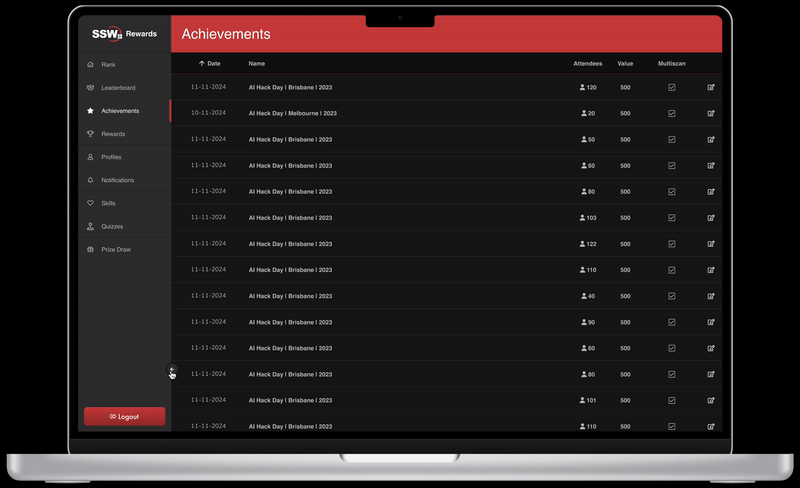Open the Leaderboard menu item
Image resolution: width=800 pixels, height=488 pixels.
click(118, 88)
